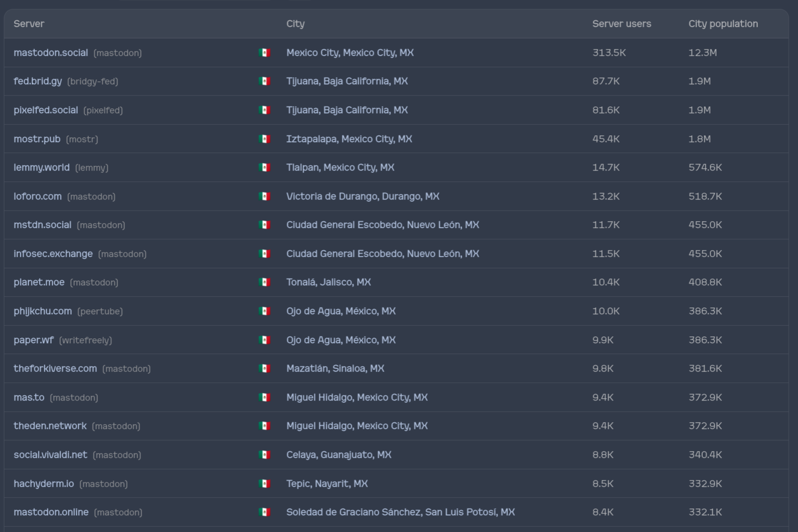798x532 pixels.
Task: Sort table by Server column header
Action: [x=29, y=24]
